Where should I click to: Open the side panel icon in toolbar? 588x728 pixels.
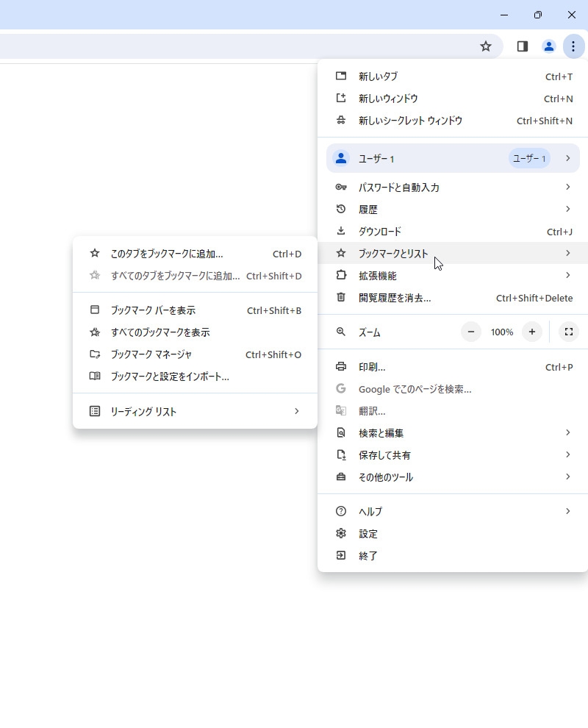click(x=523, y=46)
